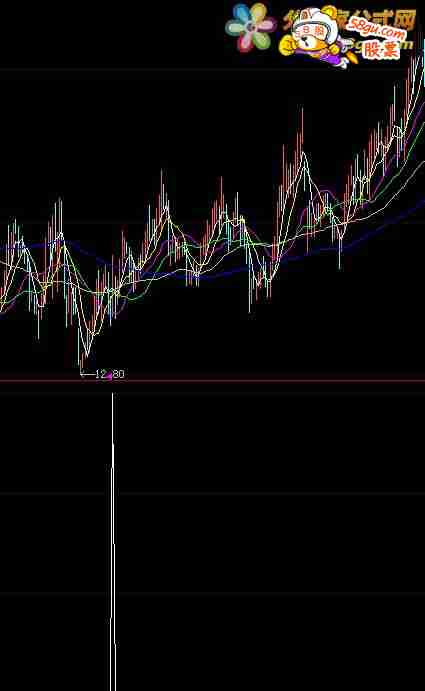This screenshot has width=425, height=691.
Task: Open the 58gu.com watermark link
Action: click(376, 29)
